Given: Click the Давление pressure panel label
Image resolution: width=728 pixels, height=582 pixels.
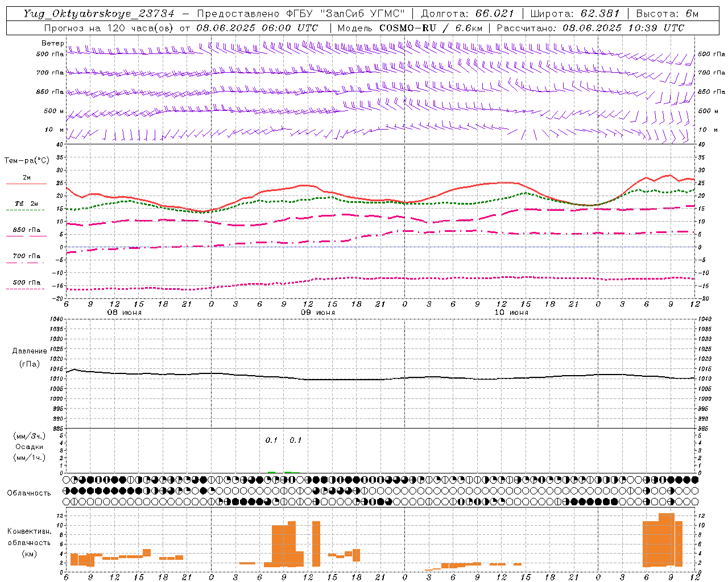Looking at the screenshot, I should tap(30, 351).
